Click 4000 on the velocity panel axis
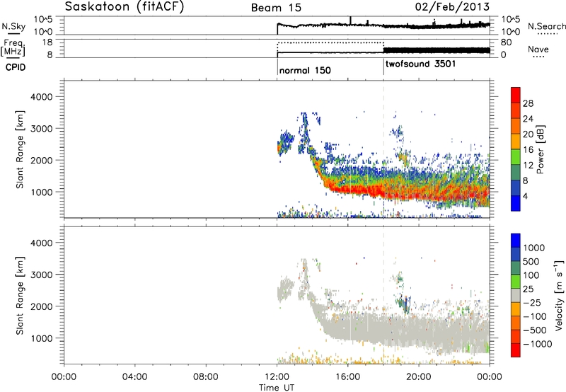This screenshot has height=392, width=566. click(x=41, y=243)
